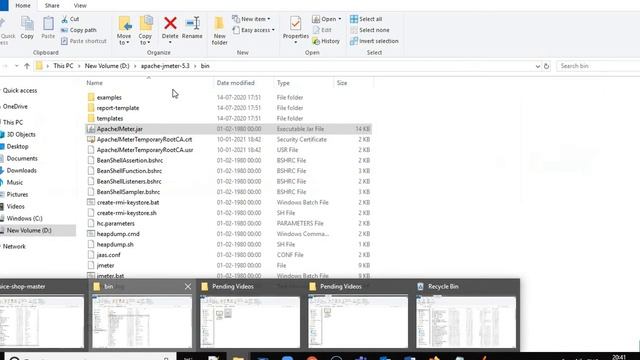The height and width of the screenshot is (360, 640).
Task: Open Downloads in navigation pane
Action: pos(22,170)
